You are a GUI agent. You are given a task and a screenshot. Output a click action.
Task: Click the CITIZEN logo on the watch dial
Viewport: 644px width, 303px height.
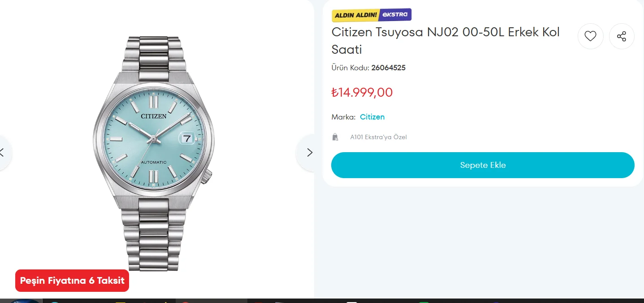(x=154, y=116)
